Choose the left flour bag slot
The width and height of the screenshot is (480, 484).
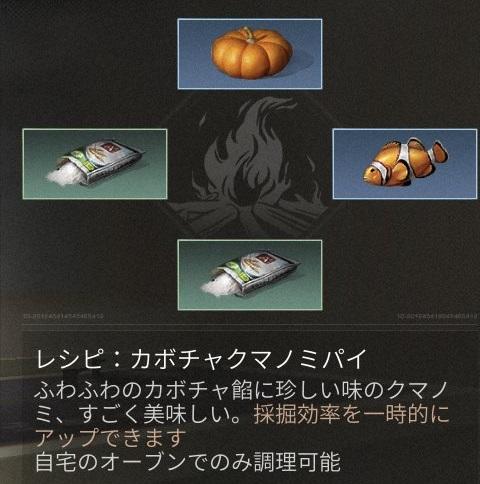[95, 164]
